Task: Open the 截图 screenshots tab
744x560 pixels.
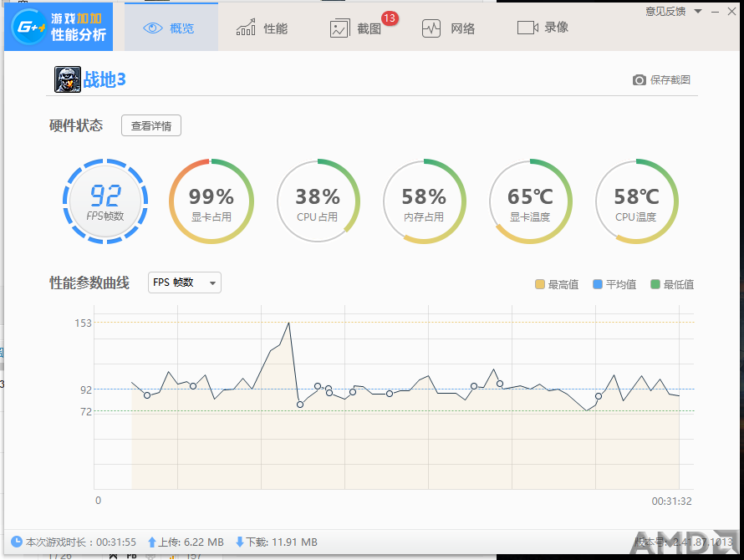Action: [355, 28]
